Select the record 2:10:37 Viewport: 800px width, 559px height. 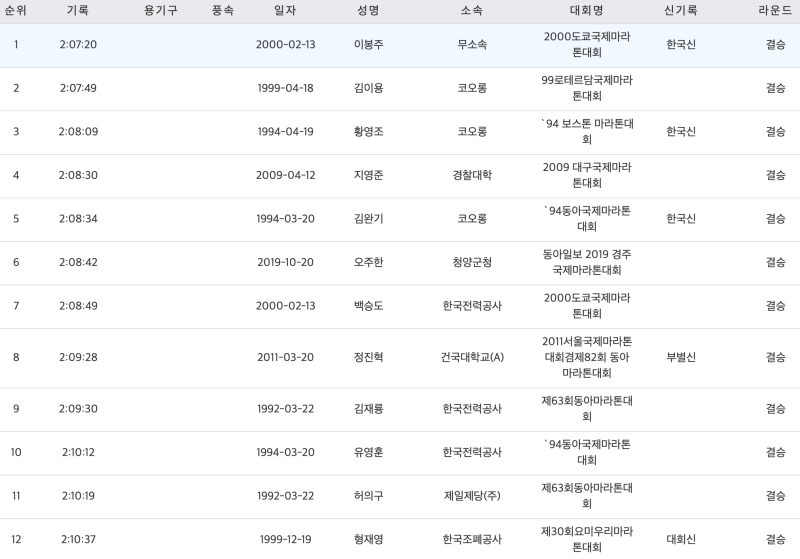(x=78, y=539)
